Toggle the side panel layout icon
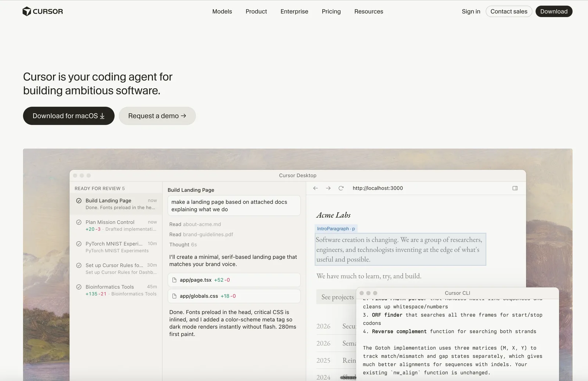Image resolution: width=588 pixels, height=381 pixels. tap(515, 188)
